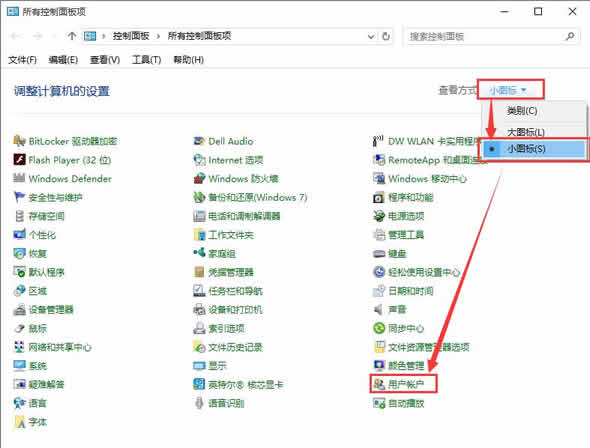Open the 查看(V) menu

tap(105, 59)
